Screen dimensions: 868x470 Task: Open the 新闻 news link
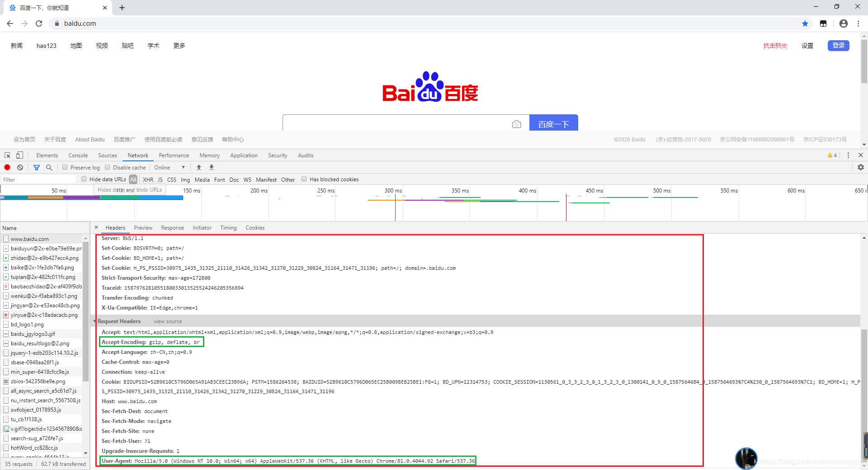(x=17, y=46)
